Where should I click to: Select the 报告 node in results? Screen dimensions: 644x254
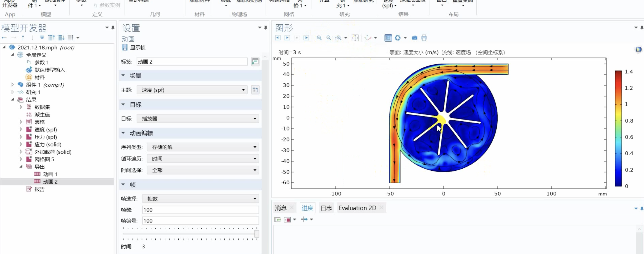click(40, 189)
